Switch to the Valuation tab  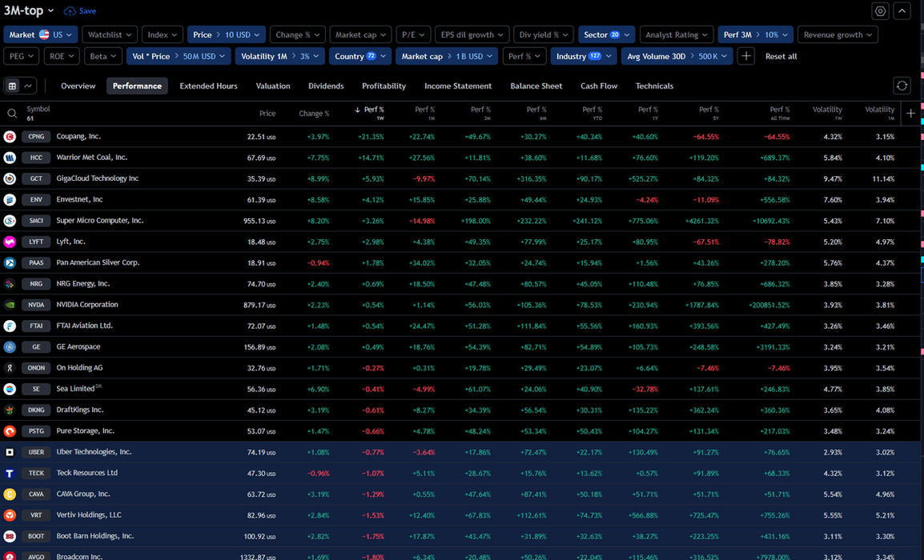click(x=273, y=86)
